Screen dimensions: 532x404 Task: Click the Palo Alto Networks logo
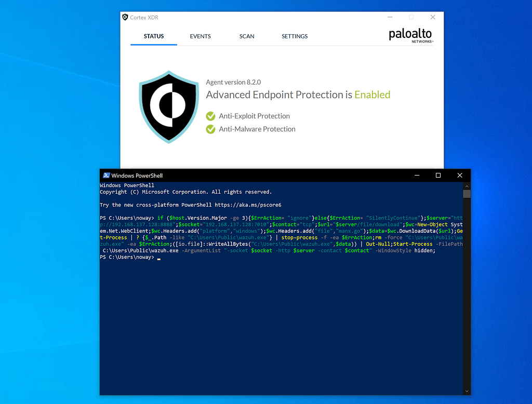(410, 35)
